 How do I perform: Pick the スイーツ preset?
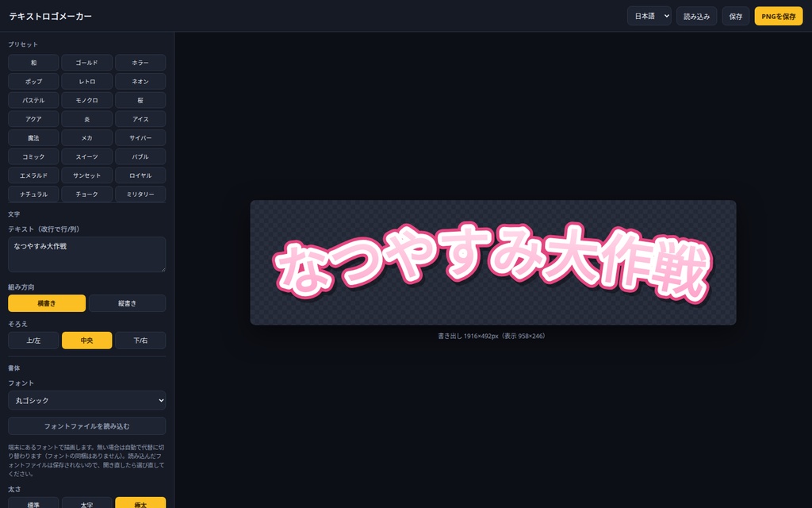pos(87,156)
